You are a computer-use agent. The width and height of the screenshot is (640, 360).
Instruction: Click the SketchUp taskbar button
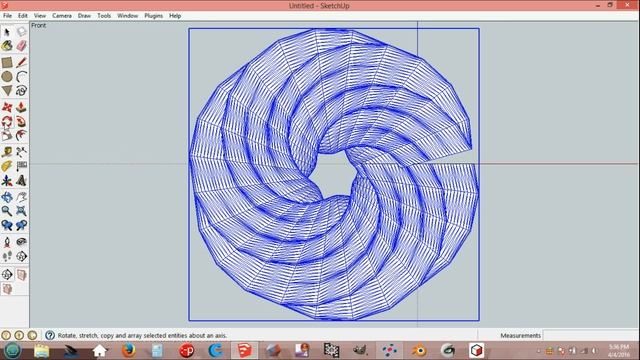tap(244, 350)
